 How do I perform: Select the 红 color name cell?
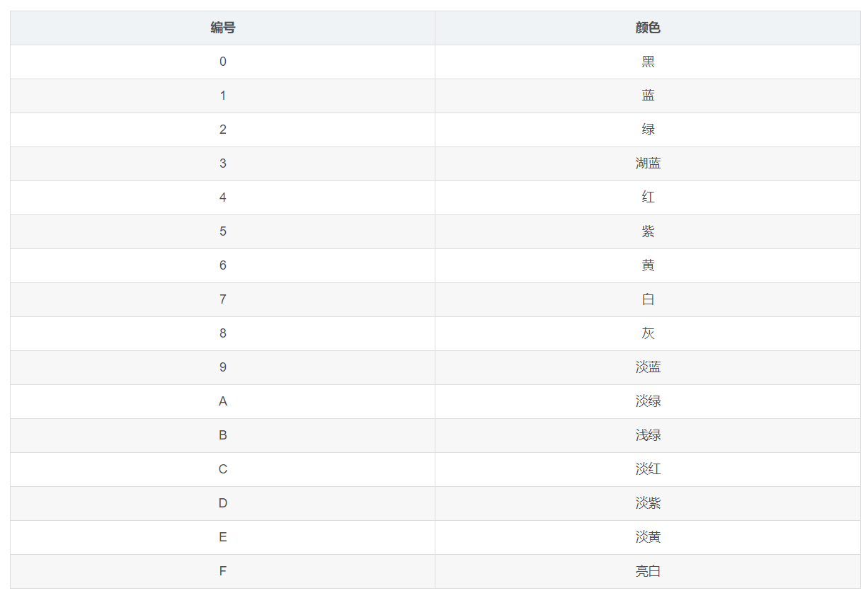tap(647, 197)
